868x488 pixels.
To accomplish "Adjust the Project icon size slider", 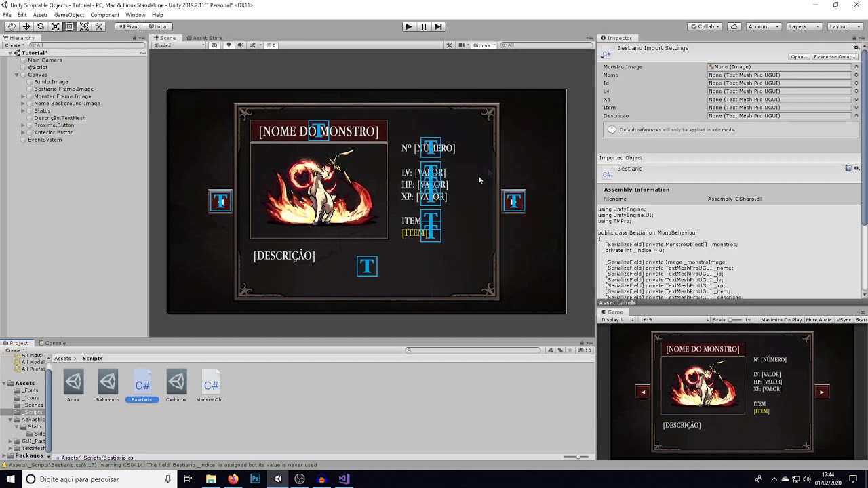I will tap(576, 457).
